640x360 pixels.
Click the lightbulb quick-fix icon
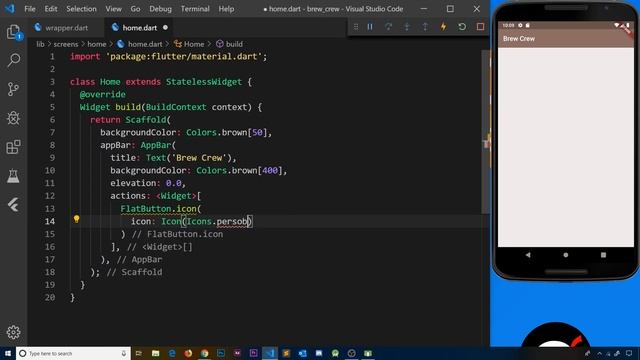point(76,219)
